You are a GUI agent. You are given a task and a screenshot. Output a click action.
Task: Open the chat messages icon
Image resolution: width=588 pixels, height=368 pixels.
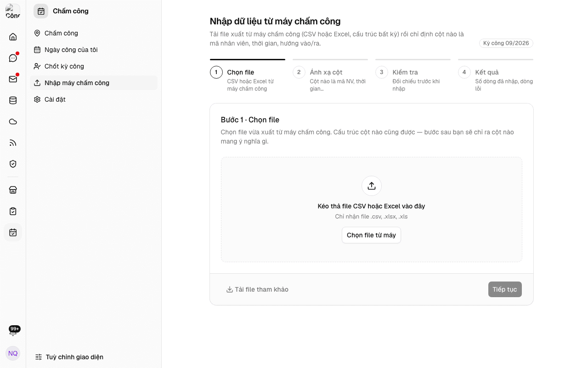pos(13,58)
